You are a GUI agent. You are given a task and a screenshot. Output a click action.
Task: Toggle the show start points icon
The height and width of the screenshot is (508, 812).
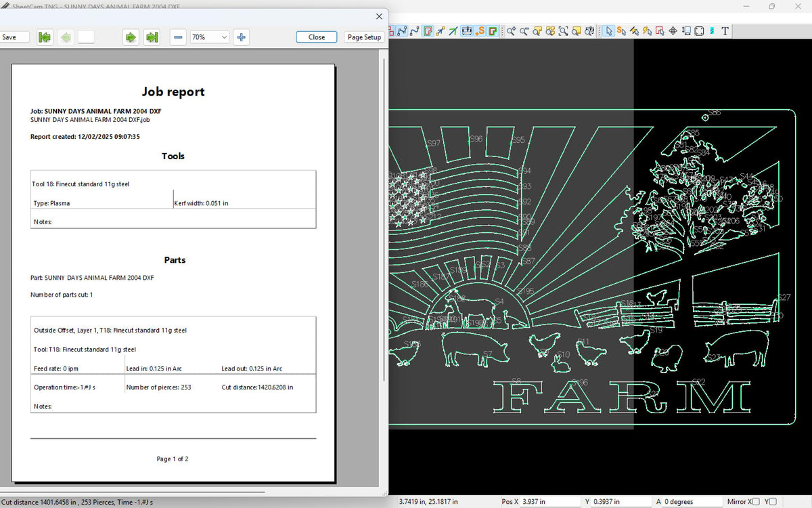[441, 31]
